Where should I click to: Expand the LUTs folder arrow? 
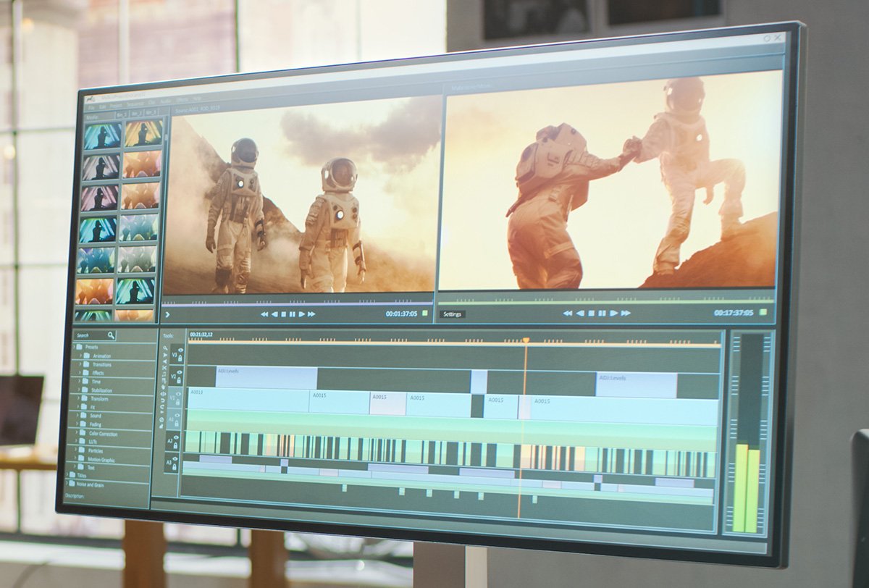tap(77, 442)
